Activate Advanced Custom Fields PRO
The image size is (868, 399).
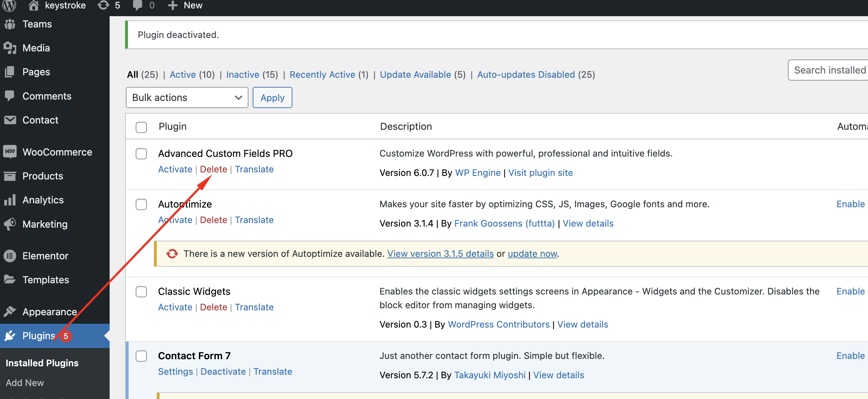click(175, 169)
